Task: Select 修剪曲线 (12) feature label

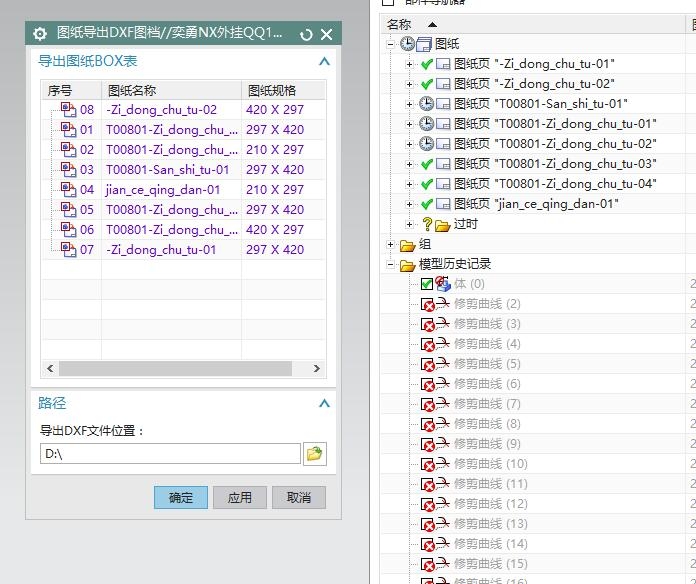Action: (x=490, y=504)
